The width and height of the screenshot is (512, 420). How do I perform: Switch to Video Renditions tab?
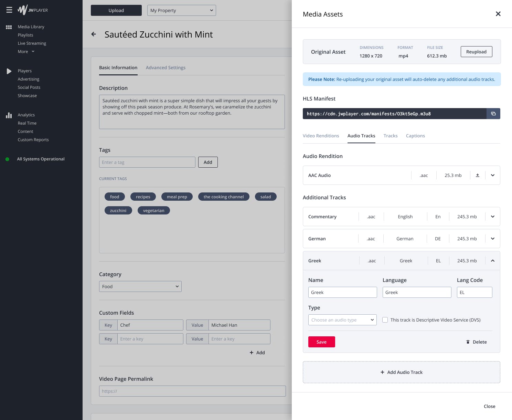pos(321,136)
